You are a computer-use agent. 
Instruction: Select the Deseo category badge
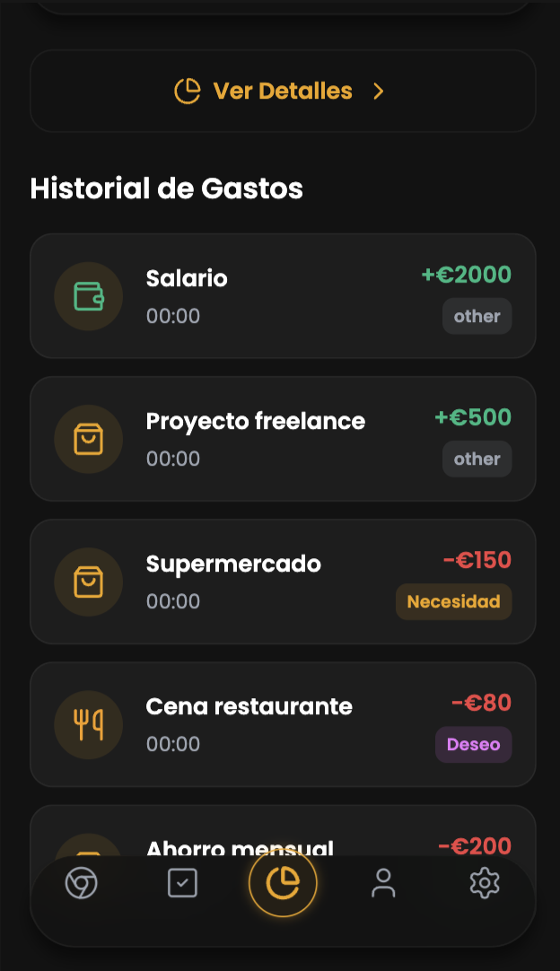[473, 744]
